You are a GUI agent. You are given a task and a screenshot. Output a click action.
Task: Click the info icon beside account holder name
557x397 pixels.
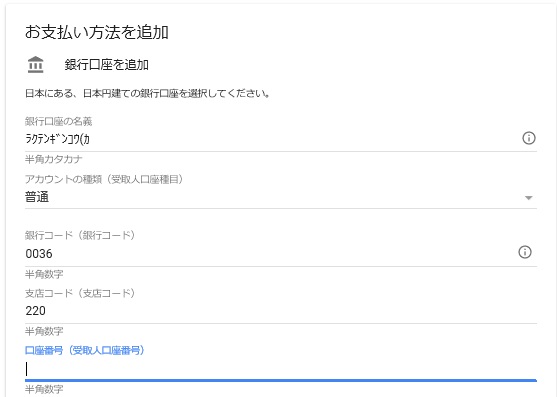[x=529, y=138]
